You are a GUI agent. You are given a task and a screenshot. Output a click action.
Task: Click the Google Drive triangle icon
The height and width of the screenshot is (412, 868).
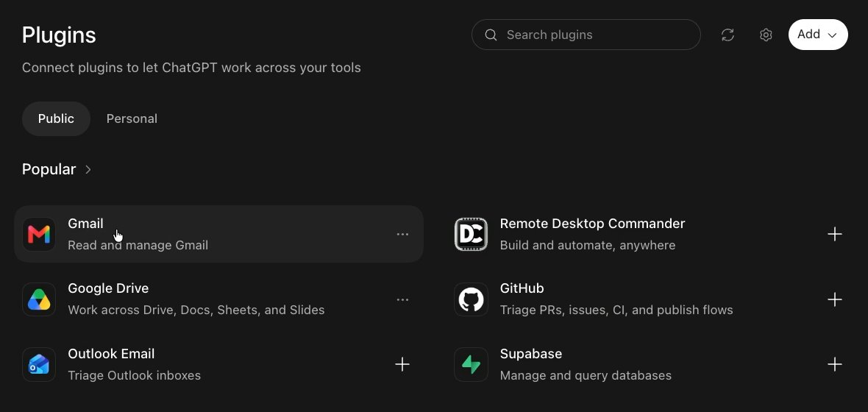(39, 299)
